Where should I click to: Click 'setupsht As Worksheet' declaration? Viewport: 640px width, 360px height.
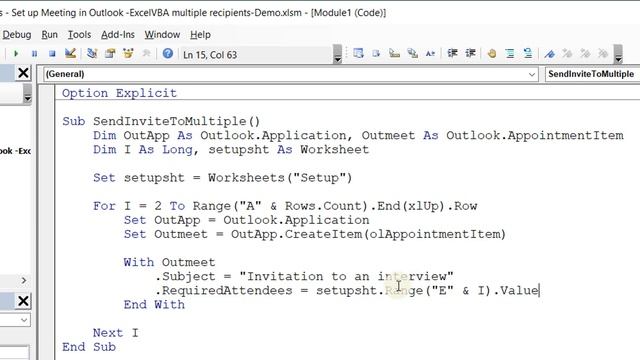(289, 149)
